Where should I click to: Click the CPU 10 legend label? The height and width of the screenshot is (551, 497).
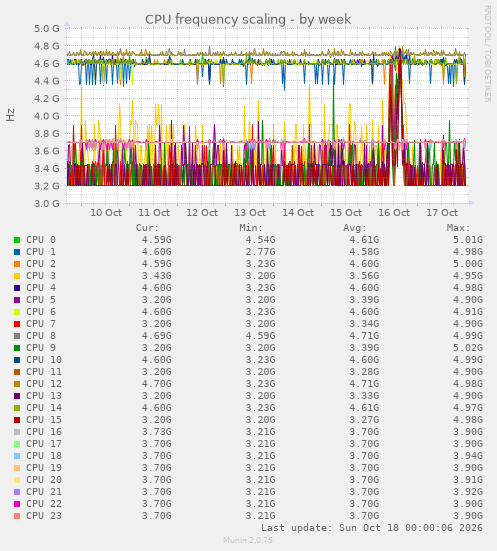(44, 359)
